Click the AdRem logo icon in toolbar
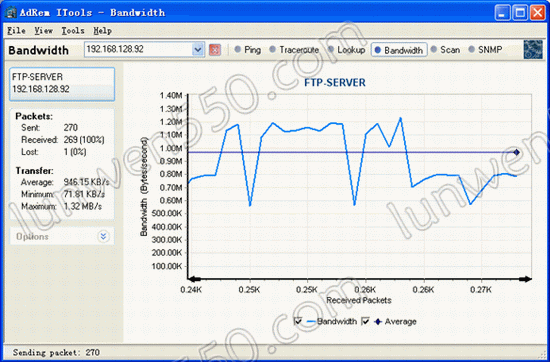This screenshot has height=362, width=550. (533, 49)
